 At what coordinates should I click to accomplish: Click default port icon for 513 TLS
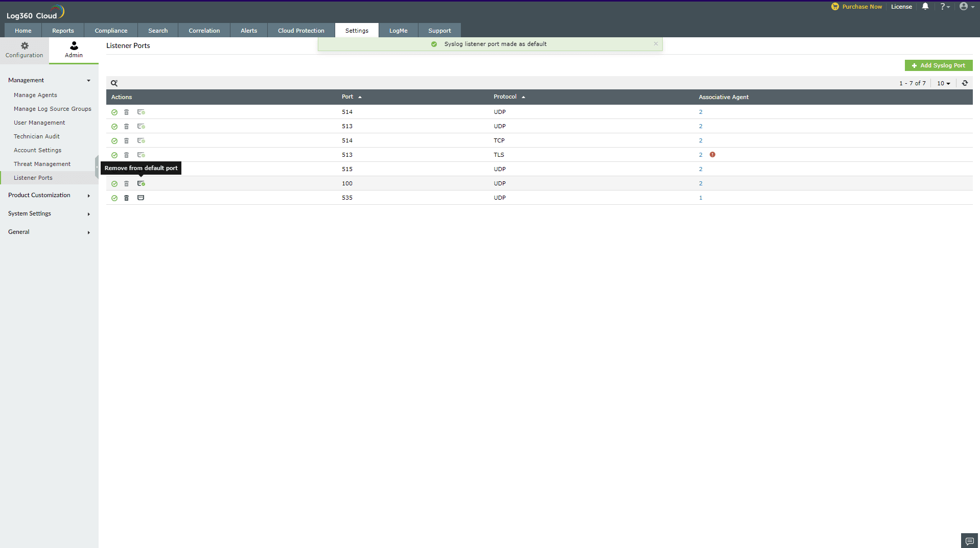tap(141, 155)
